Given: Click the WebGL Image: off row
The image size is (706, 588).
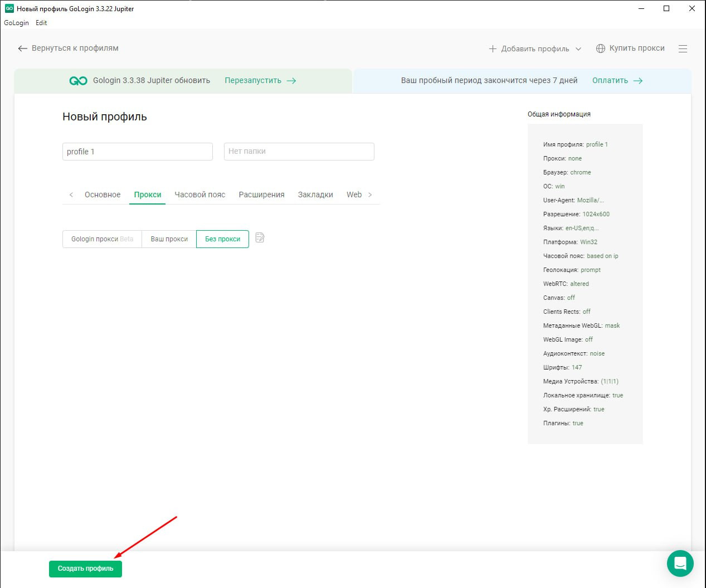Looking at the screenshot, I should point(568,339).
